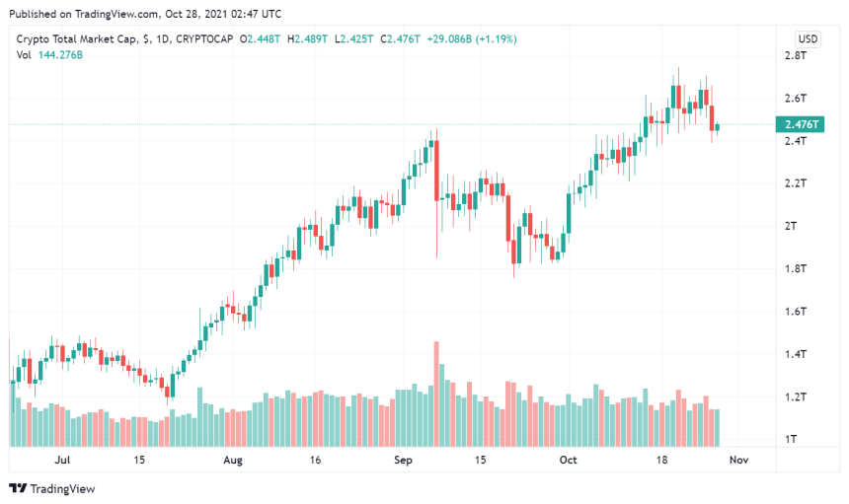
Task: Click the TradingView logo icon
Action: (18, 488)
